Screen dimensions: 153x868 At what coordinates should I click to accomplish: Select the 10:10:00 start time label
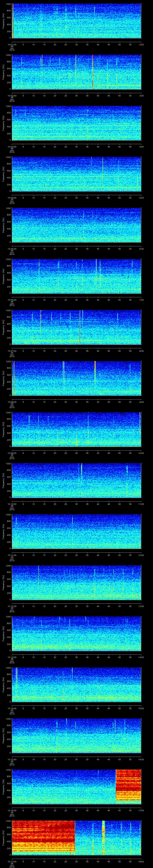click(12, 504)
